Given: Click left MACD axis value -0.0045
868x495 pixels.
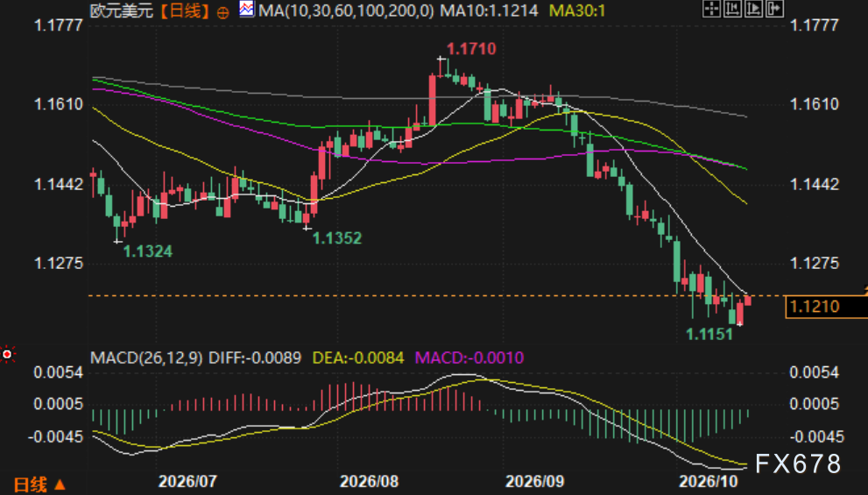Looking at the screenshot, I should click(x=55, y=437).
